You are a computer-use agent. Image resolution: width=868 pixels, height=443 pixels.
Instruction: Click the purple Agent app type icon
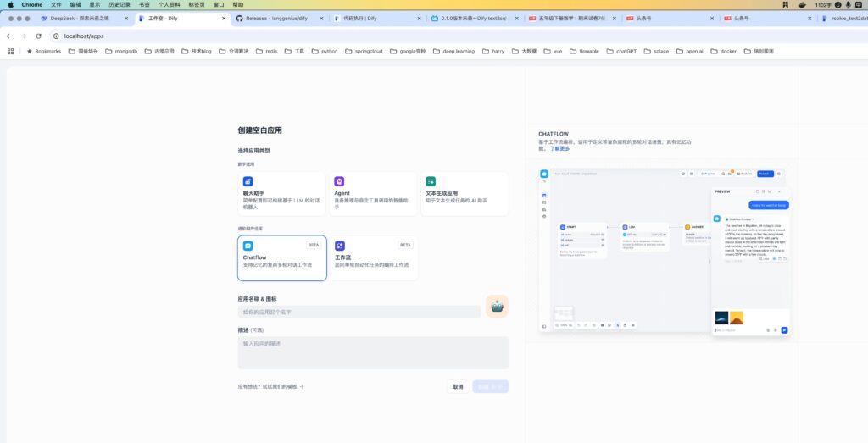pos(339,181)
